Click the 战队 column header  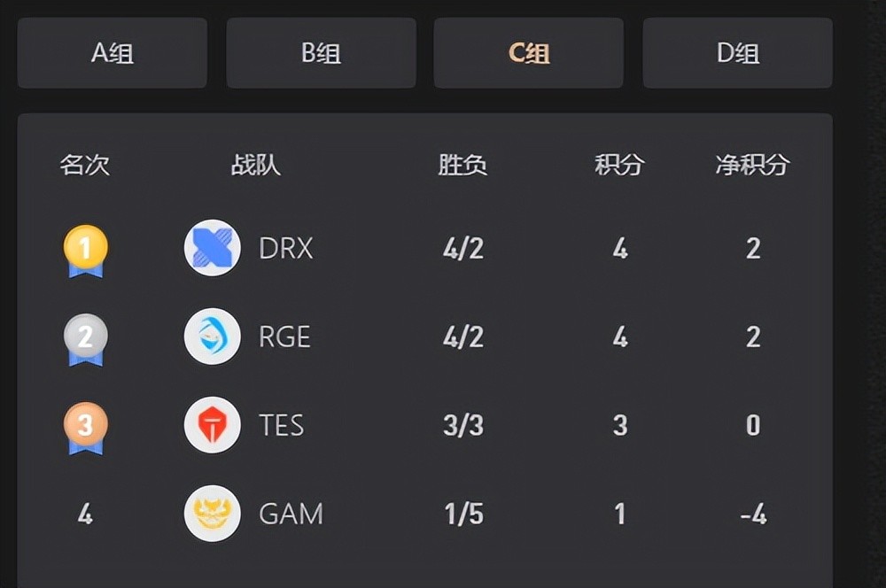256,165
